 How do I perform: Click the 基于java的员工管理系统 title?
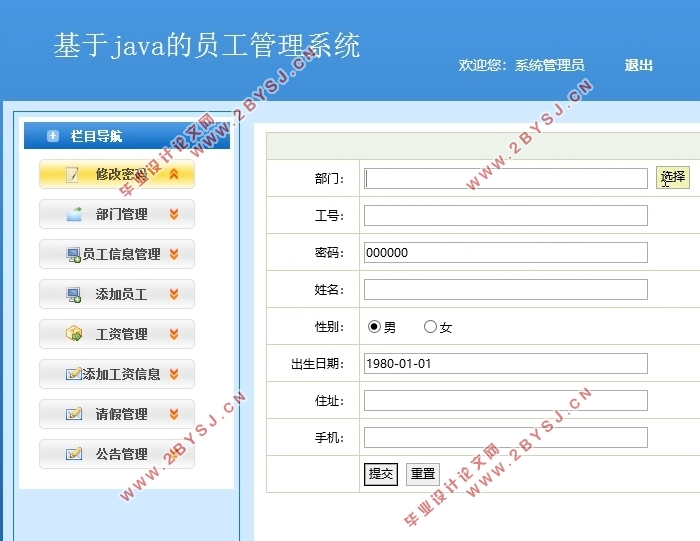207,45
